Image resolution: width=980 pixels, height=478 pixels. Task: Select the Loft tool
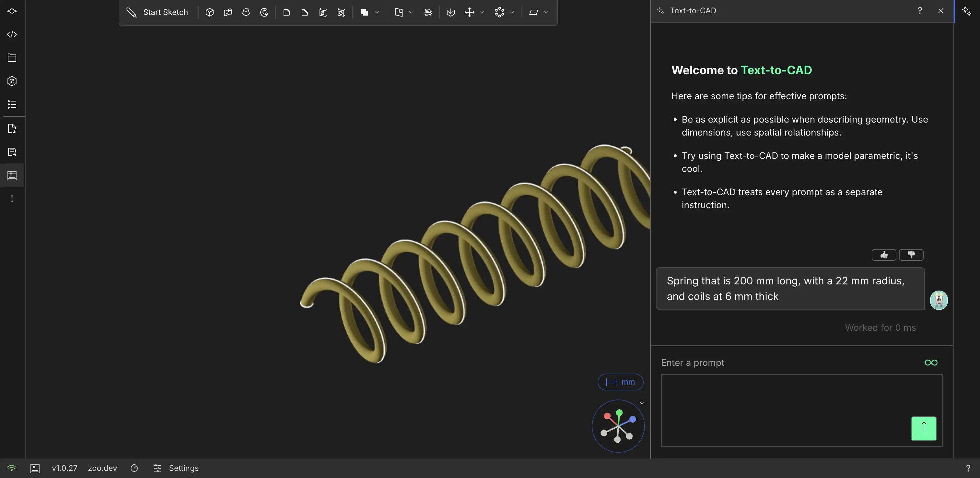point(246,13)
